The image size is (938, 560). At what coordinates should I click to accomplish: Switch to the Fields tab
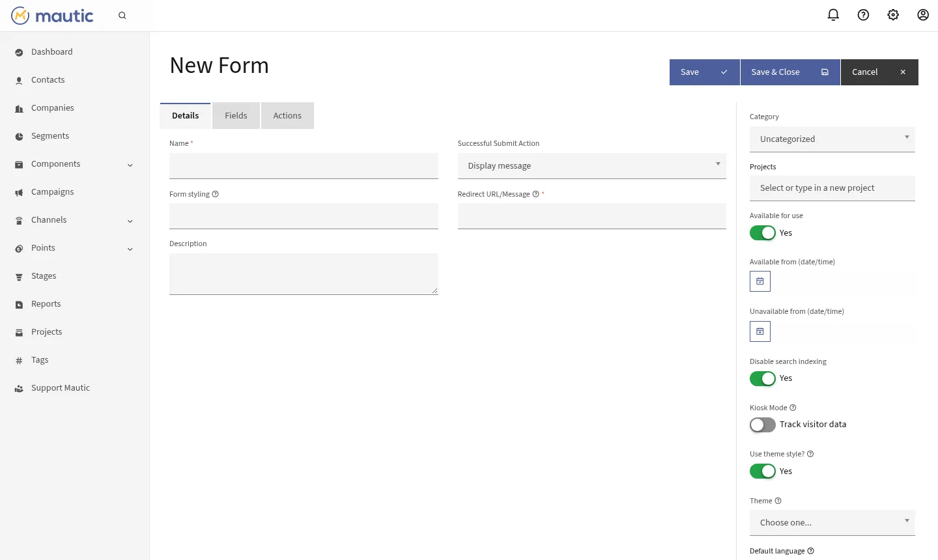236,115
